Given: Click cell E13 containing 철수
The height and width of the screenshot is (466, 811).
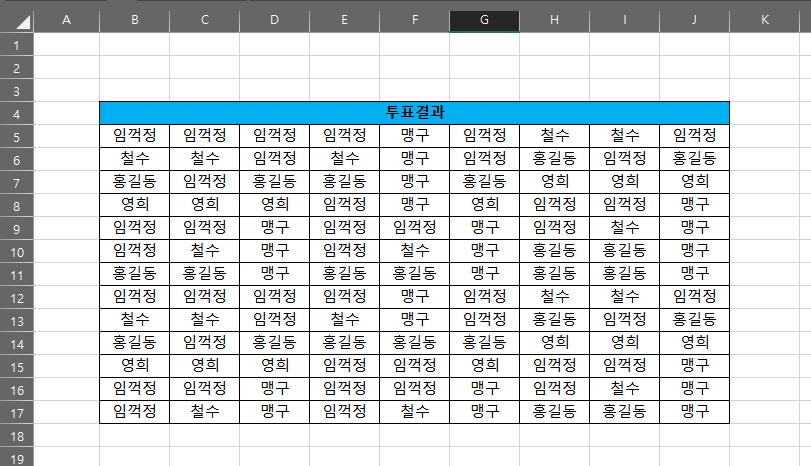Looking at the screenshot, I should (x=344, y=320).
